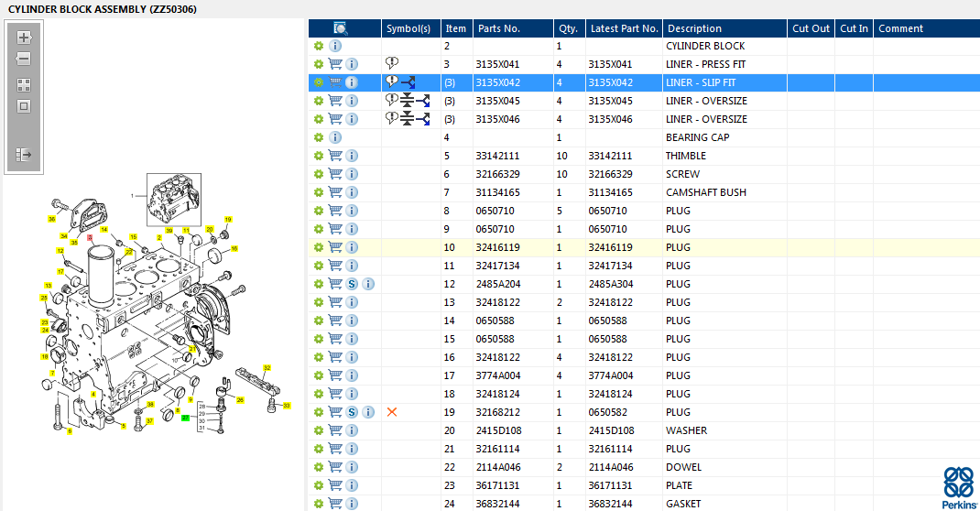
Task: Click the four-squares grid view icon
Action: click(x=24, y=84)
